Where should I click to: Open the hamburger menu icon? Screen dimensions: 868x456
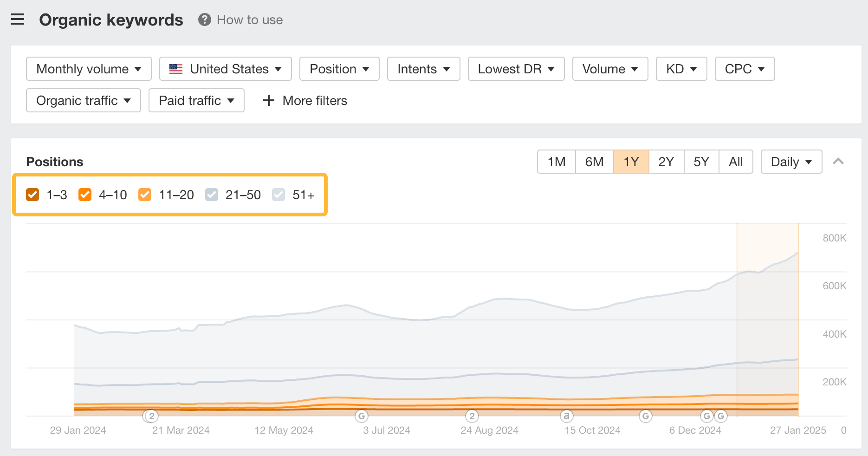(18, 20)
